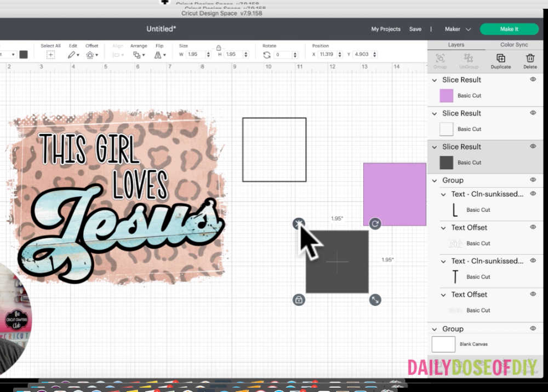Viewport: 548px width, 392px height.
Task: Switch to the Color Sync tab
Action: coord(515,44)
